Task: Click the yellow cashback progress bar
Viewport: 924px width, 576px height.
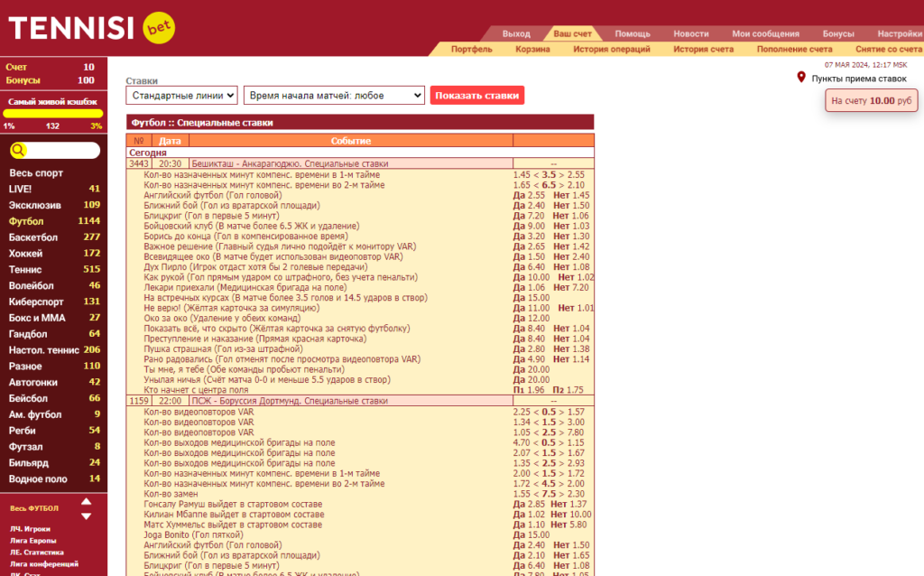Action: coord(53,114)
